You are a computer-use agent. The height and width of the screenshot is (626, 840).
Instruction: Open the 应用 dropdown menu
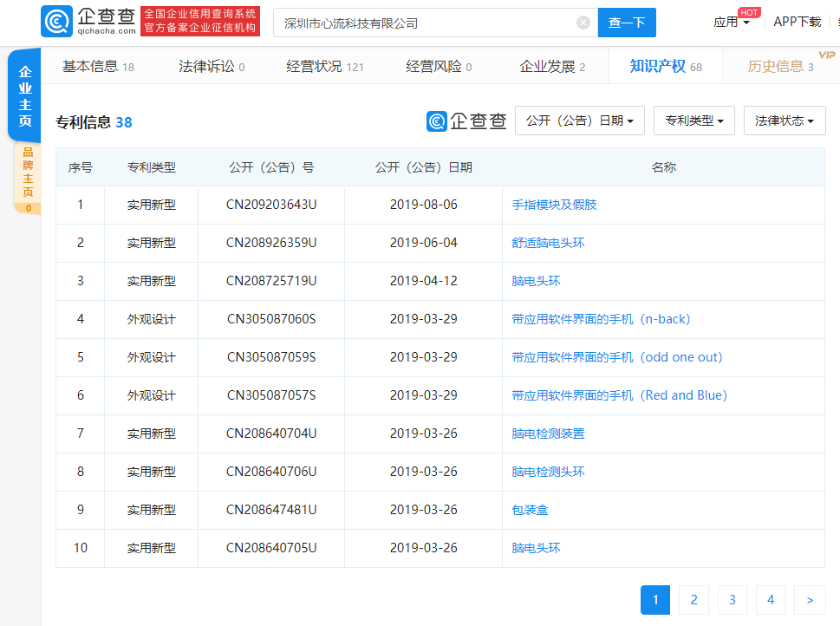click(x=732, y=23)
